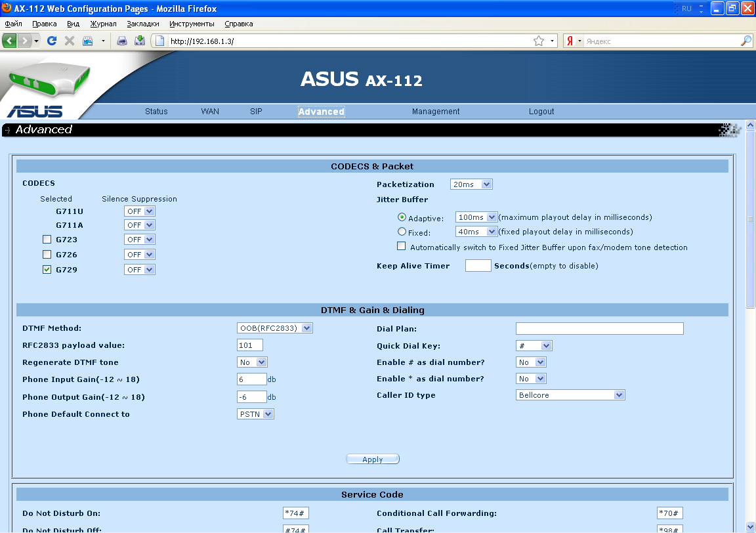Select Fixed jitter buffer radio

(x=402, y=232)
